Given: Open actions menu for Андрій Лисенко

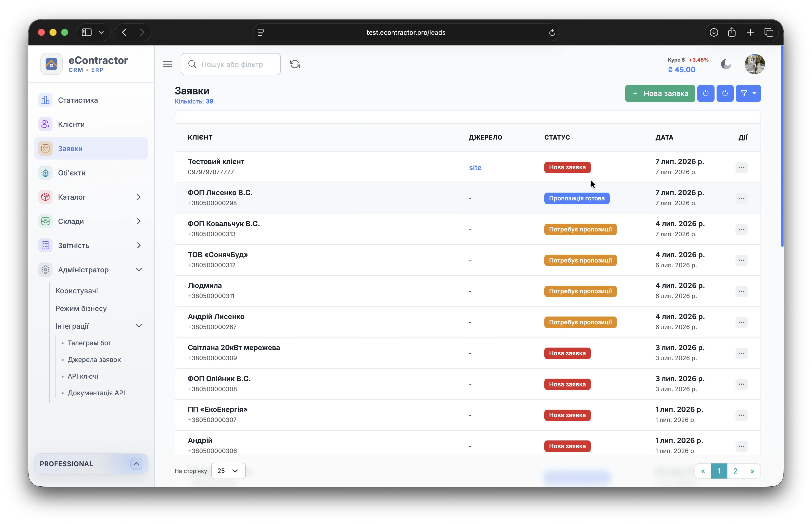Looking at the screenshot, I should click(741, 322).
